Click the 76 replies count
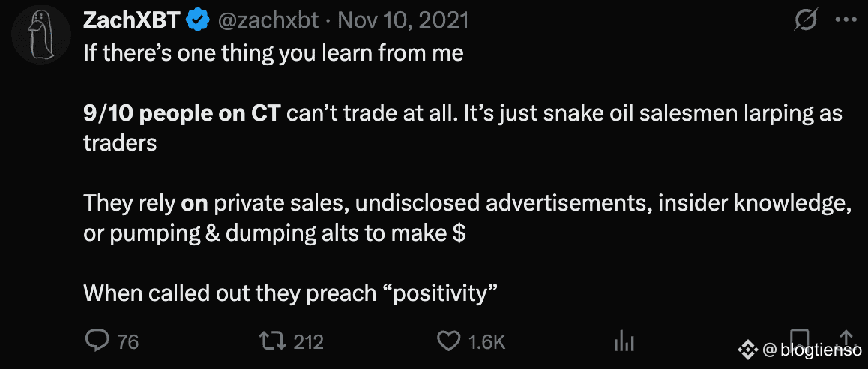Viewport: 868px width, 369px height. (x=128, y=342)
